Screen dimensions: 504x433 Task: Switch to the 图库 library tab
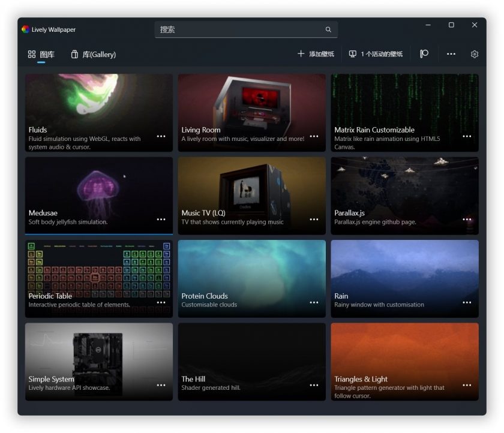41,55
